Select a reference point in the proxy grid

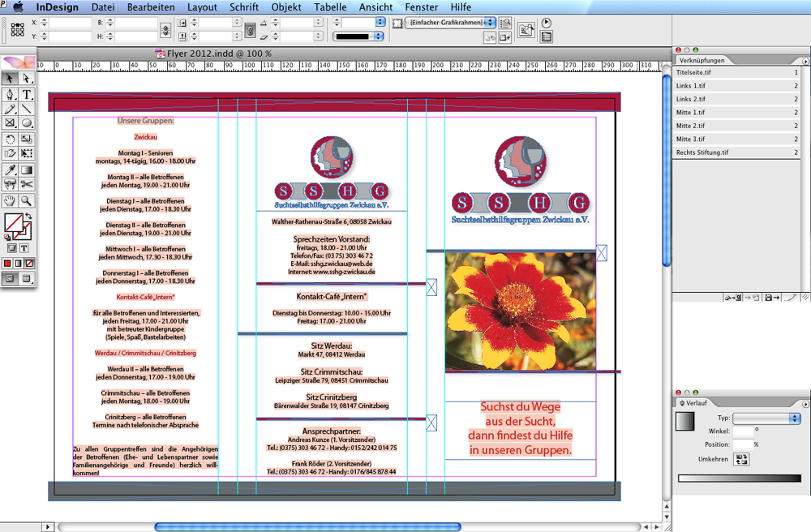tap(17, 30)
